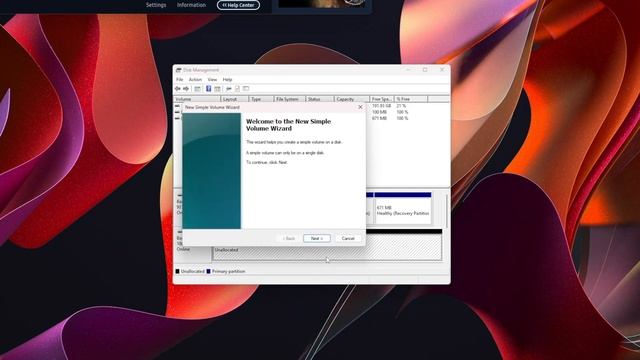This screenshot has width=640, height=360.
Task: Sort by the % Free column header
Action: 411,99
